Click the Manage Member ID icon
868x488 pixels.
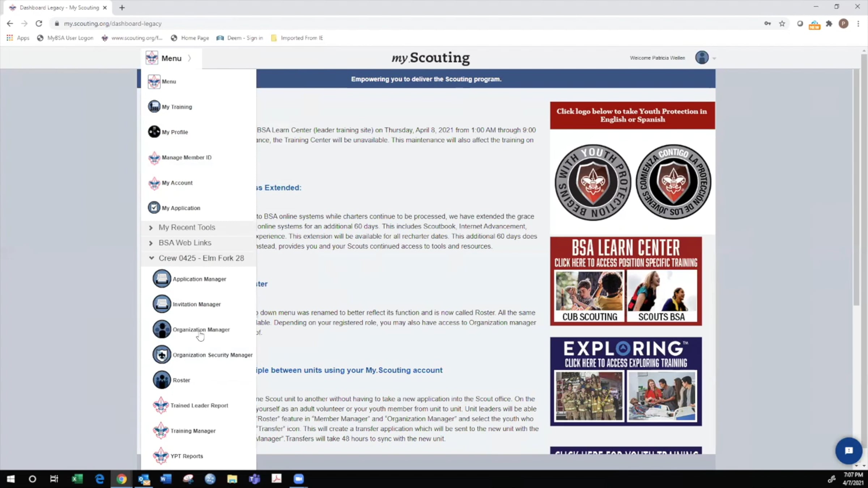154,158
